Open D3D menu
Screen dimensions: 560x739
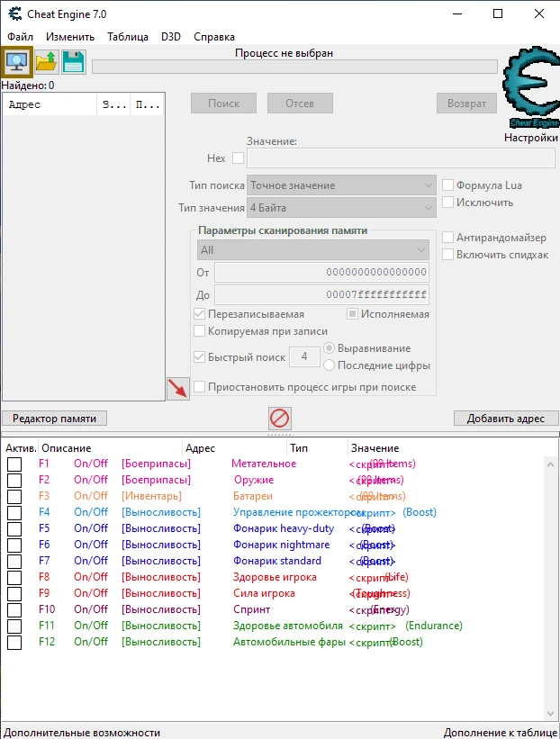[x=171, y=37]
